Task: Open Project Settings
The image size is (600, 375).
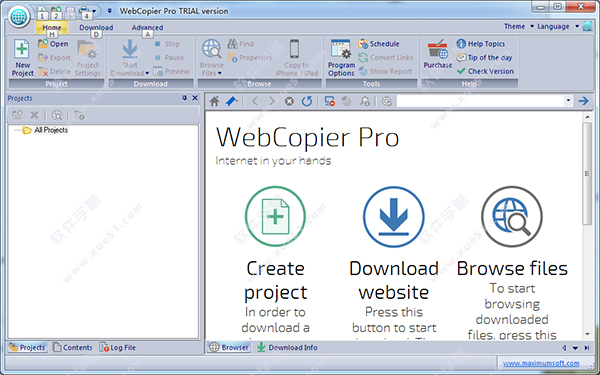Action: [x=87, y=58]
